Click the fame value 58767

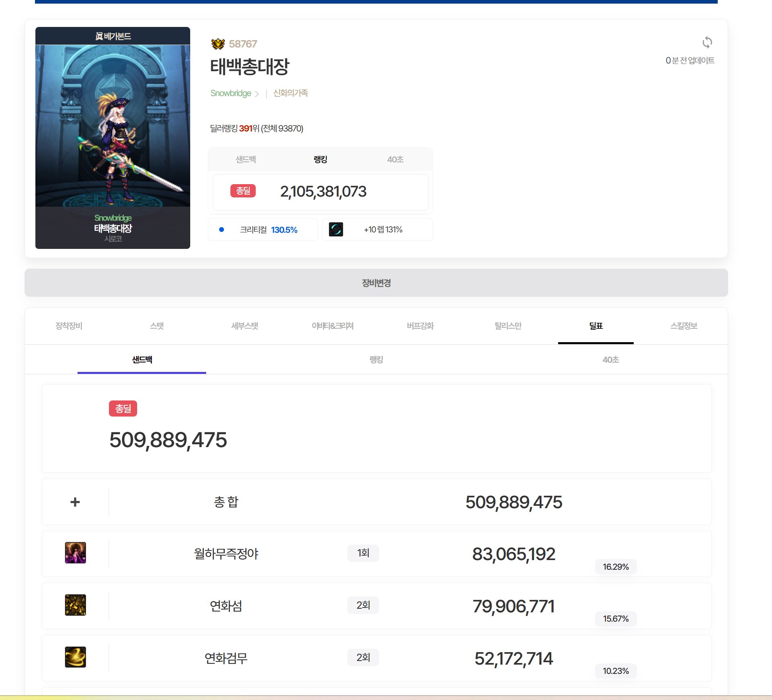[243, 44]
